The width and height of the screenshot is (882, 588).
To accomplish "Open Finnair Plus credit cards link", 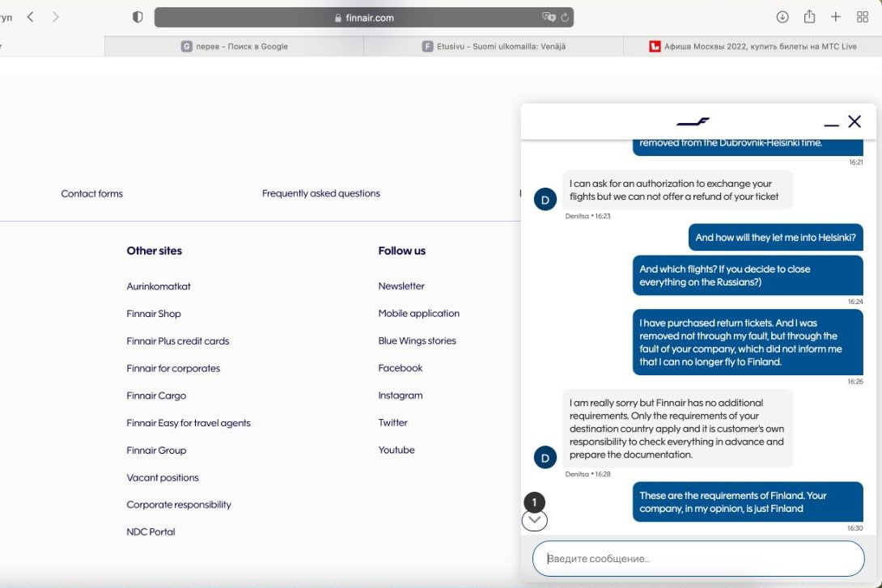I will (x=178, y=341).
